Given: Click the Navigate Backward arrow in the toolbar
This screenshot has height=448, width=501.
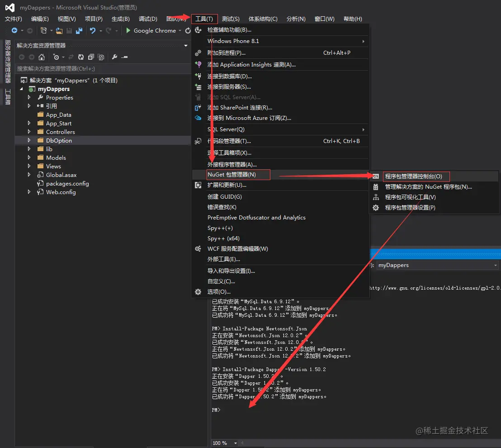Looking at the screenshot, I should (14, 30).
